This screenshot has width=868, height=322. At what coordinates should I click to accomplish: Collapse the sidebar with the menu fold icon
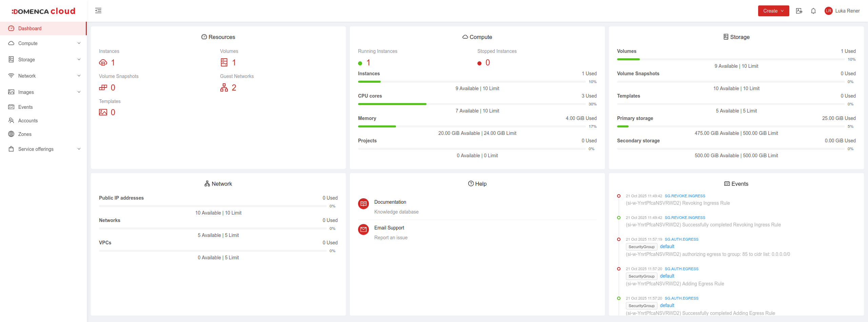coord(98,11)
